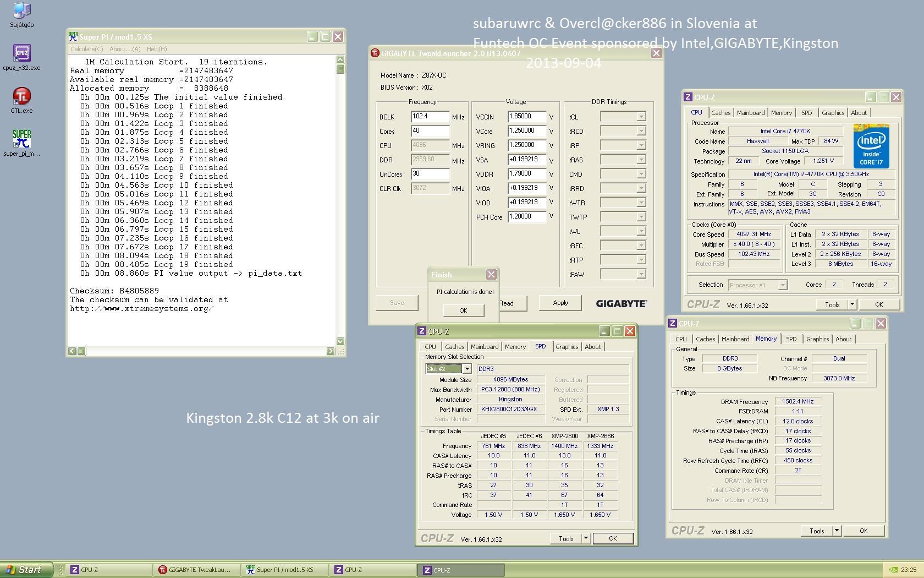The image size is (924, 578).
Task: Open the Slot #2 memory slot dropdown
Action: pyautogui.click(x=467, y=369)
